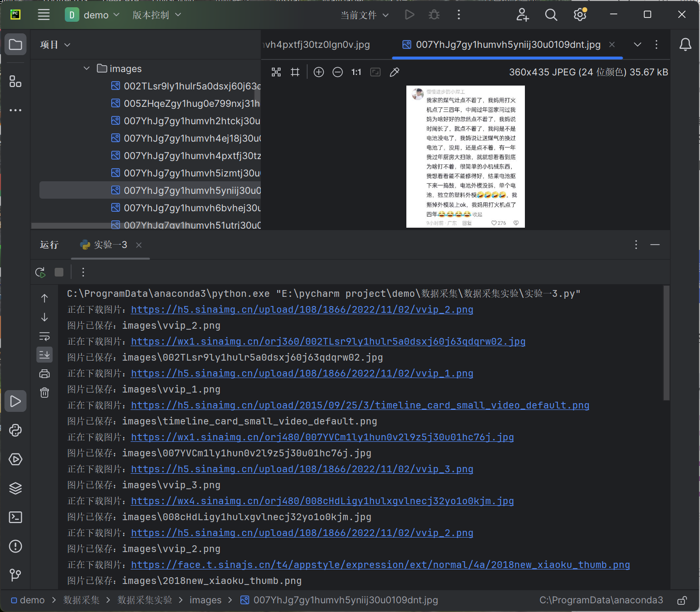Zoom out of the image

[338, 72]
